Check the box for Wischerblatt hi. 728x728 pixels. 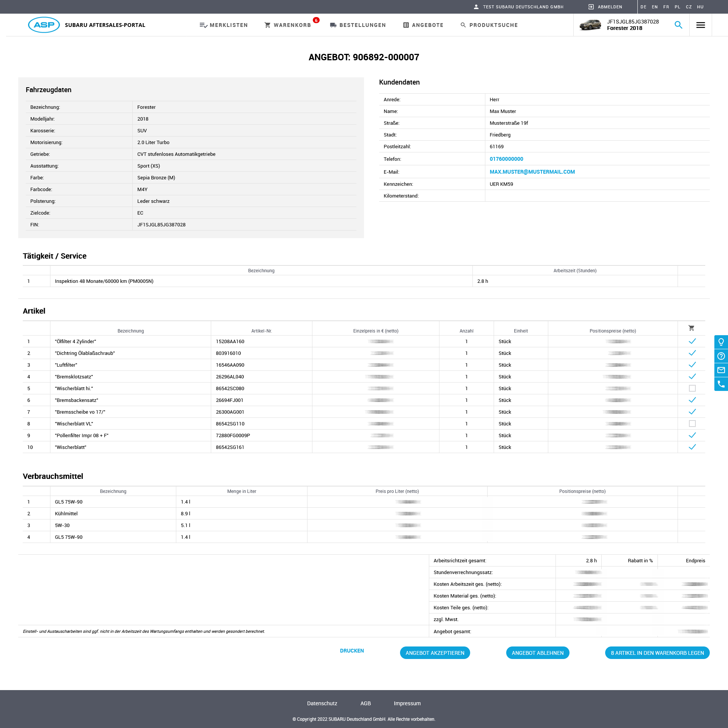point(692,388)
